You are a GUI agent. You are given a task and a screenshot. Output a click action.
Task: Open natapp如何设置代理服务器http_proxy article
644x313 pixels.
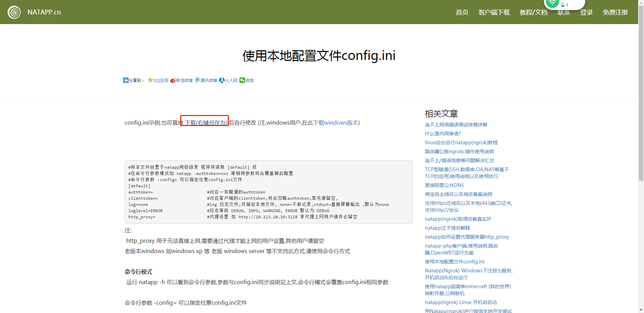click(467, 237)
